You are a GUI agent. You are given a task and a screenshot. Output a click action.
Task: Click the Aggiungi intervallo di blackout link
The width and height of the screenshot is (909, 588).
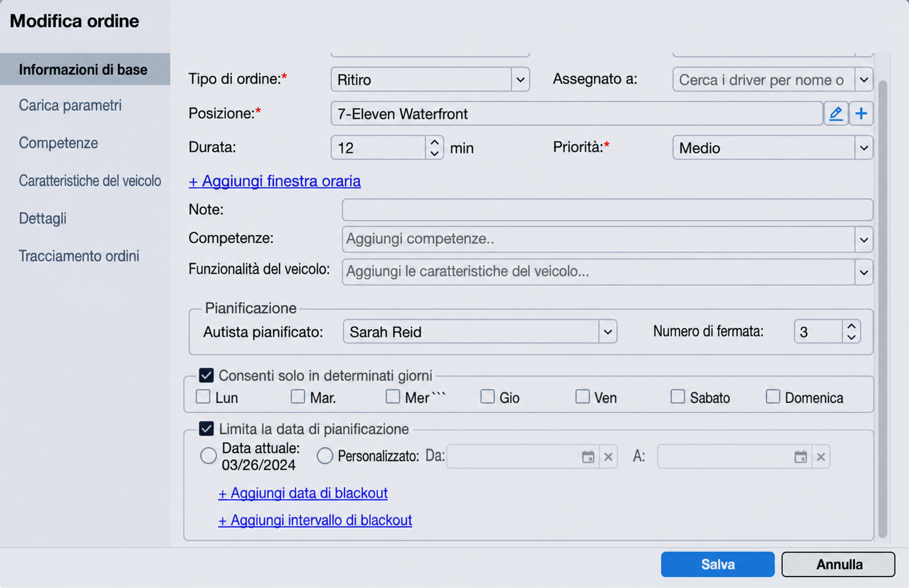click(x=315, y=520)
